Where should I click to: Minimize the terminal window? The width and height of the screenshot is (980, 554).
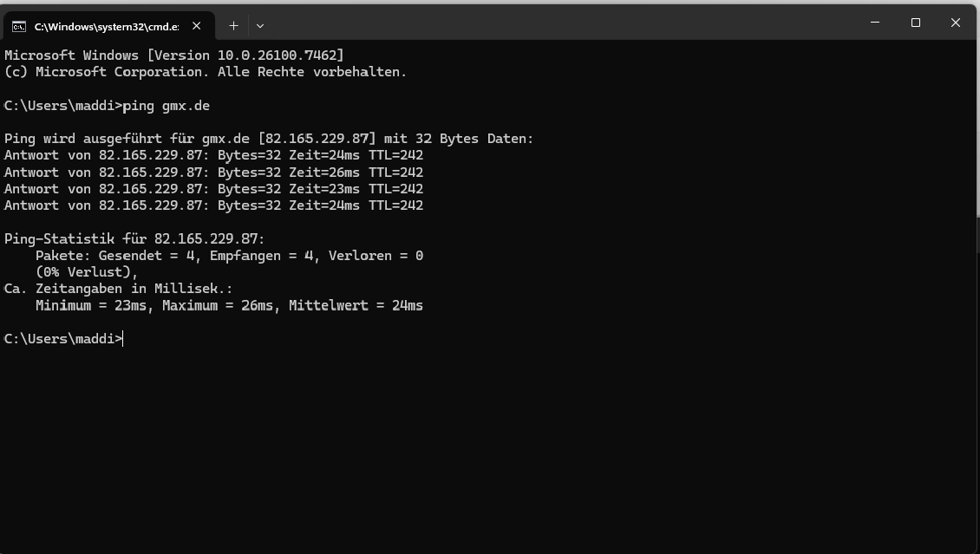coord(875,23)
